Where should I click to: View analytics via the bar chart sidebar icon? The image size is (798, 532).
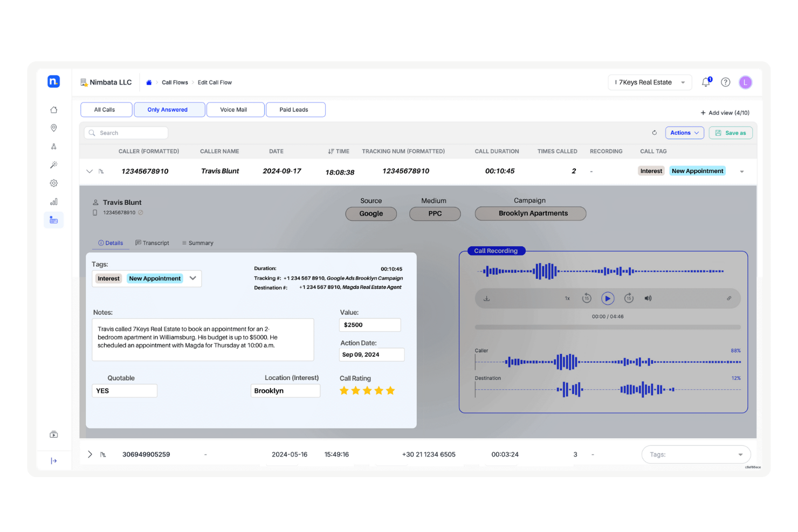(53, 201)
